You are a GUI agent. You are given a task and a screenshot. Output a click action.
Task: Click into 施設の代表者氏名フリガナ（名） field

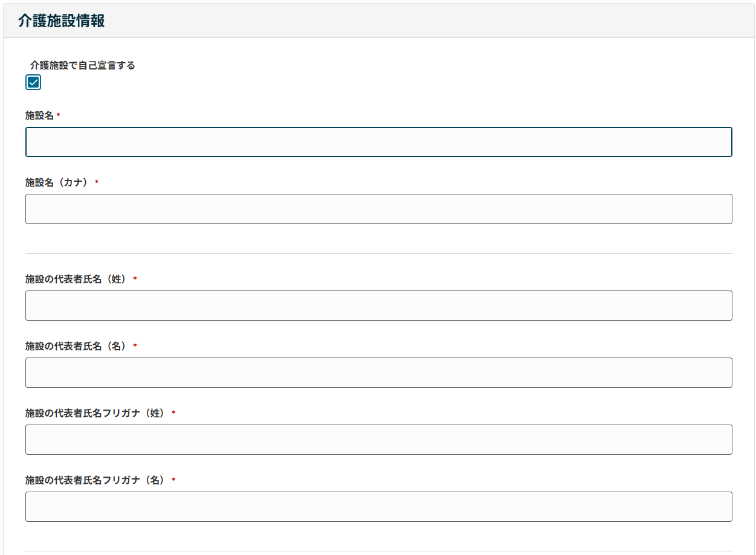(378, 507)
